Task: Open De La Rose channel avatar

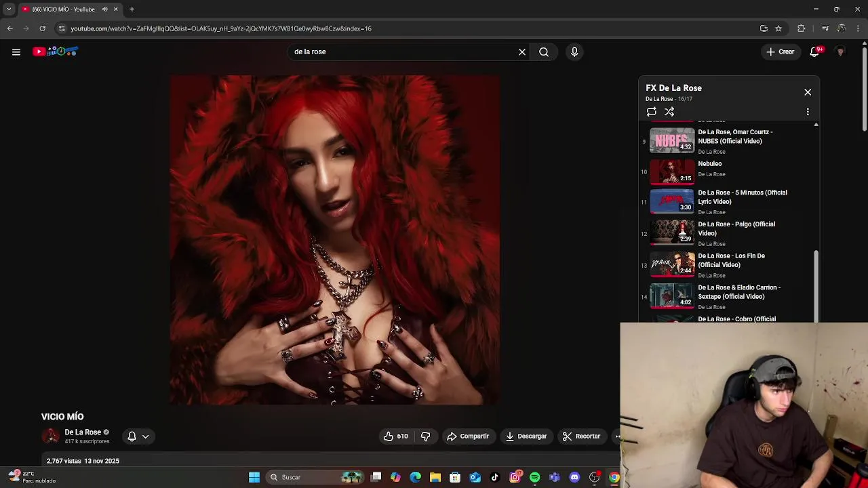Action: (x=51, y=436)
